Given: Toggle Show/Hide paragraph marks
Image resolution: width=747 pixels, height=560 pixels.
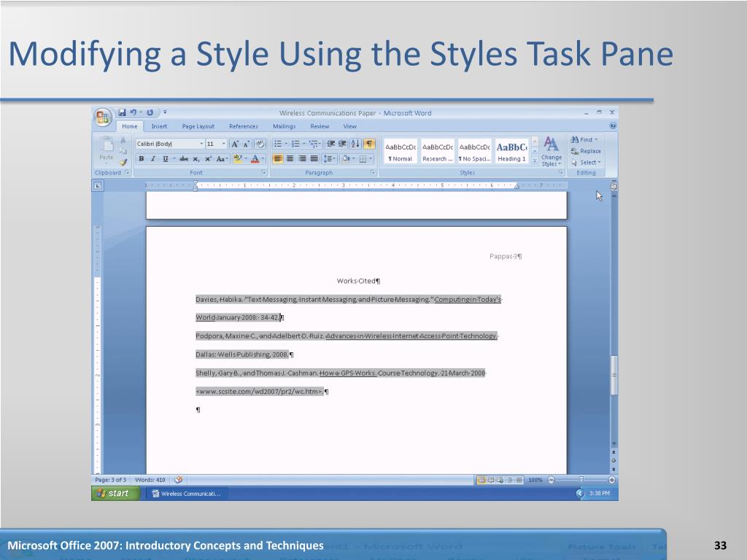Looking at the screenshot, I should (x=369, y=144).
